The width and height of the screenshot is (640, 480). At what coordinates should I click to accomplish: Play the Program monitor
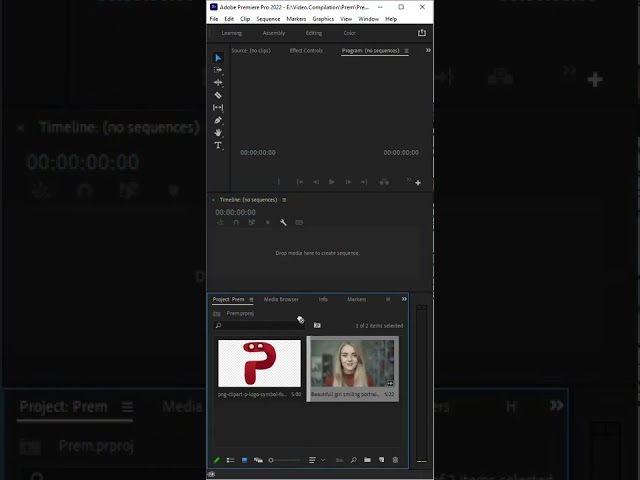(331, 182)
